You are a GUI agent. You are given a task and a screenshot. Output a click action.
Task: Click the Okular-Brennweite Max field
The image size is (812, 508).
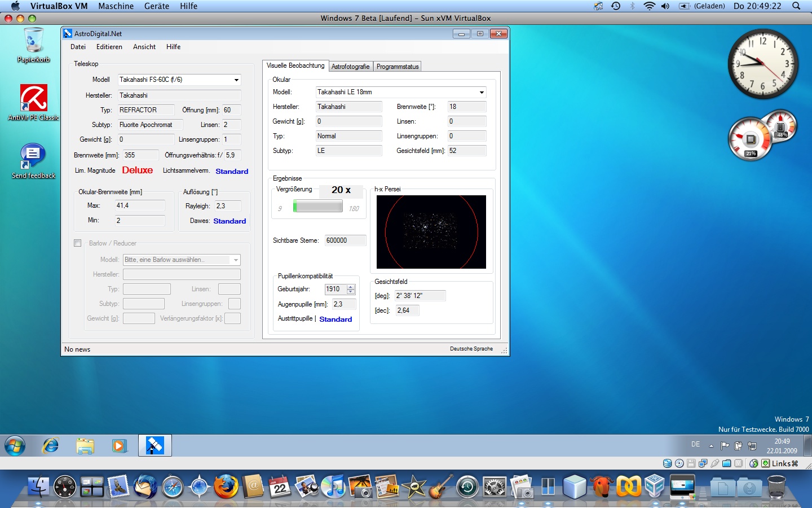click(140, 205)
